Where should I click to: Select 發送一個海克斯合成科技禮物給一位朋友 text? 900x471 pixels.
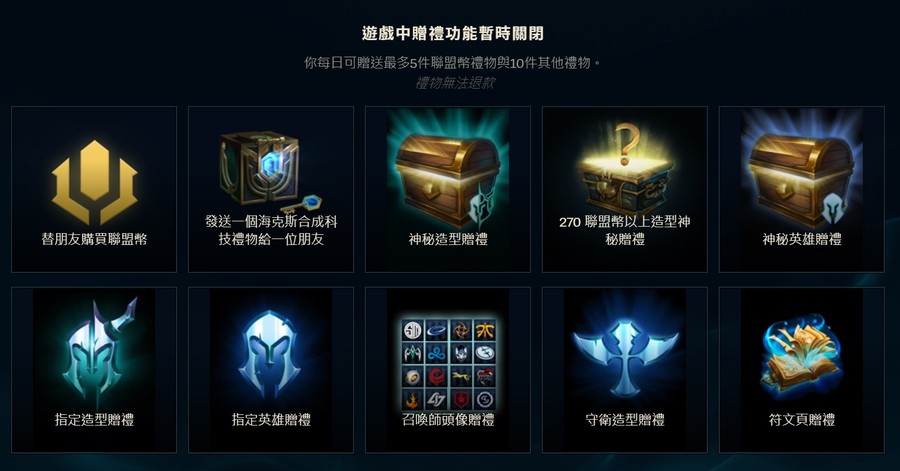coord(271,230)
